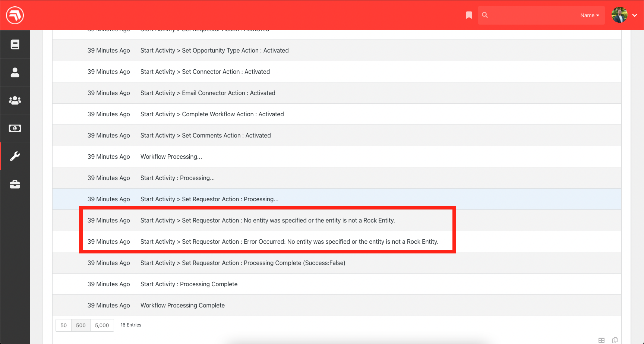
Task: Click the Workflow Processing Complete log entry
Action: click(x=183, y=305)
